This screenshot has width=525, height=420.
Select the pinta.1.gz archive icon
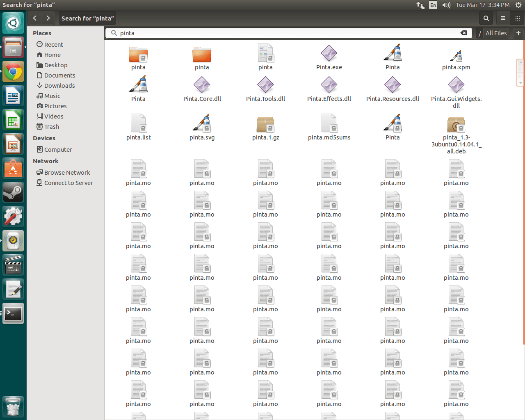pyautogui.click(x=265, y=124)
